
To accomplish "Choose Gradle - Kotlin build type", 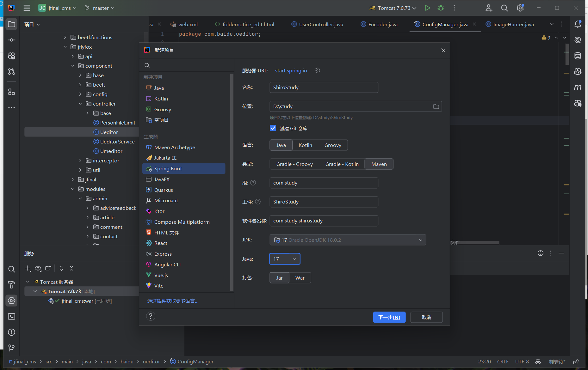I will click(342, 164).
